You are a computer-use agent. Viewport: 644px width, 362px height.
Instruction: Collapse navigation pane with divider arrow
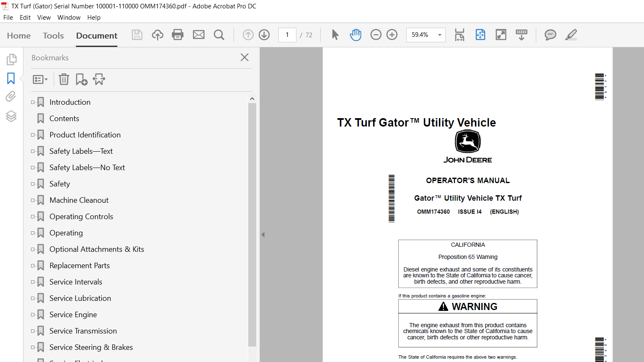[263, 235]
